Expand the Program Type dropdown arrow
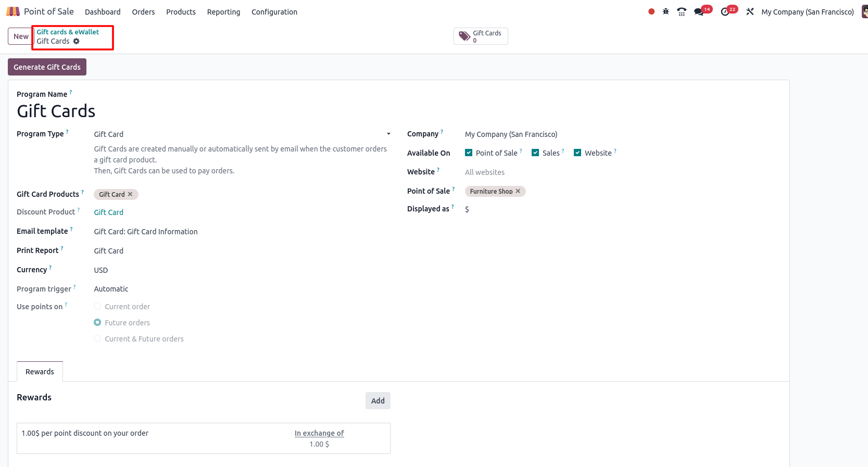Viewport: 868px width, 467px height. tap(388, 134)
